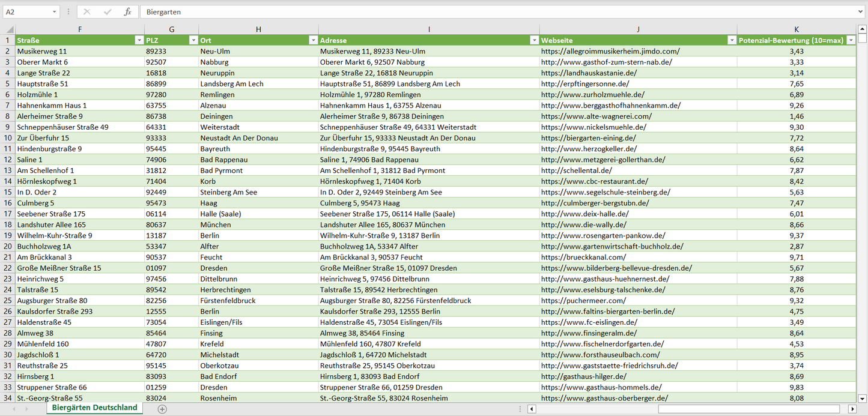Click the horizontal scrollbar right arrow
The height and width of the screenshot is (416, 868).
pyautogui.click(x=852, y=409)
